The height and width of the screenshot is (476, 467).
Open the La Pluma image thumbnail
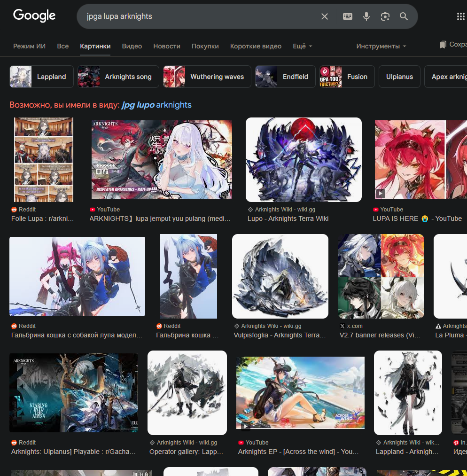point(450,276)
